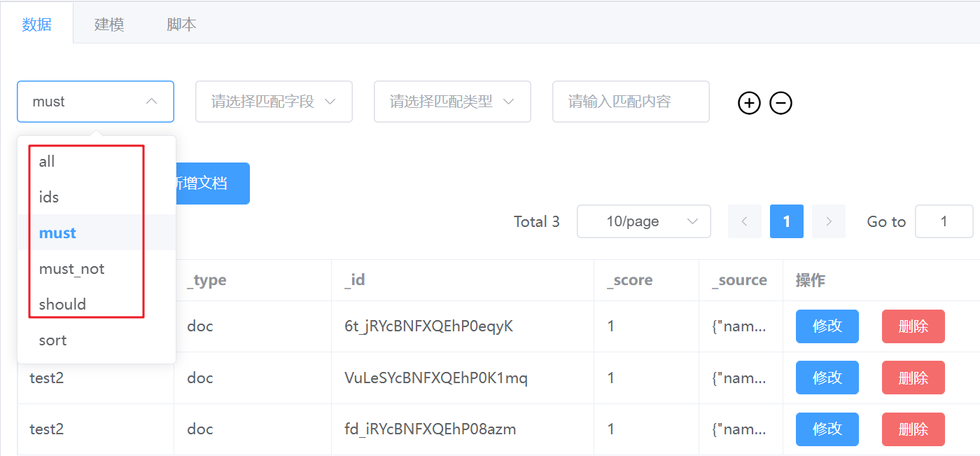This screenshot has height=456, width=980.
Task: Click the arrow on 请选择匹配类型 selector
Action: click(x=508, y=101)
